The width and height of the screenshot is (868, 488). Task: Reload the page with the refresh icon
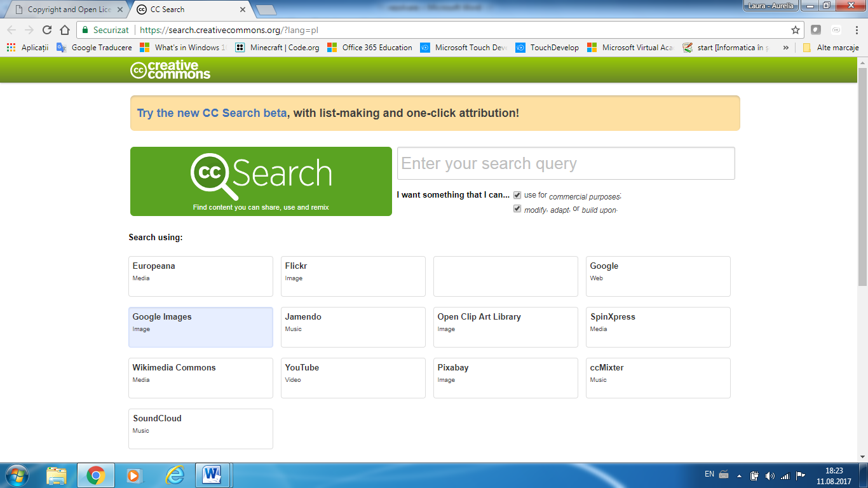[47, 30]
